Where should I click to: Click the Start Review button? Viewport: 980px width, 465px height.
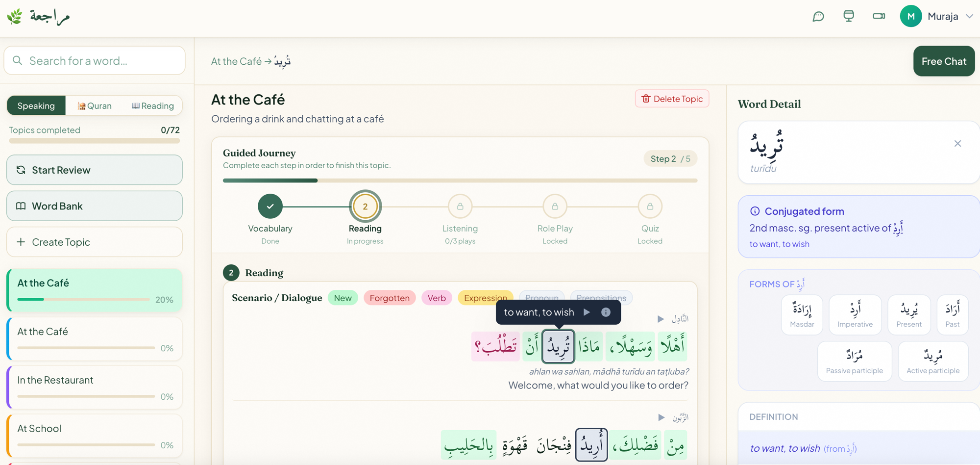(x=95, y=170)
